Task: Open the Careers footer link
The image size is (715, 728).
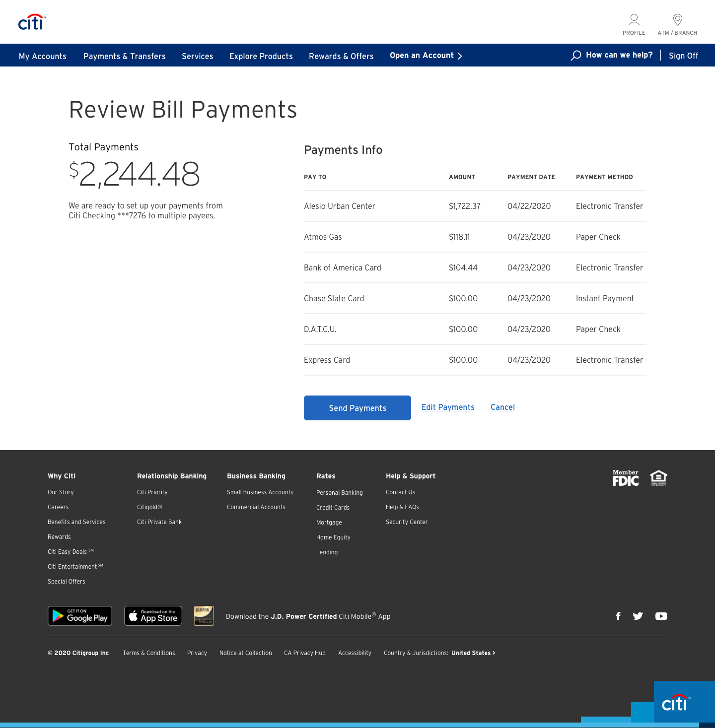Action: (58, 507)
